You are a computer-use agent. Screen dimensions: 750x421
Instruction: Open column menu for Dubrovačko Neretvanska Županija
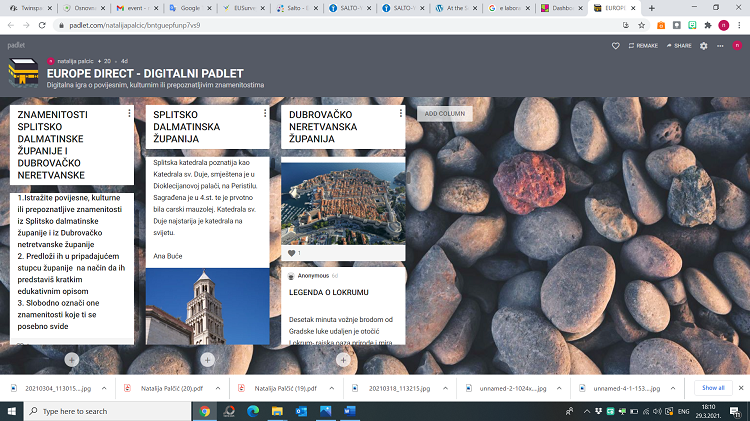point(400,114)
